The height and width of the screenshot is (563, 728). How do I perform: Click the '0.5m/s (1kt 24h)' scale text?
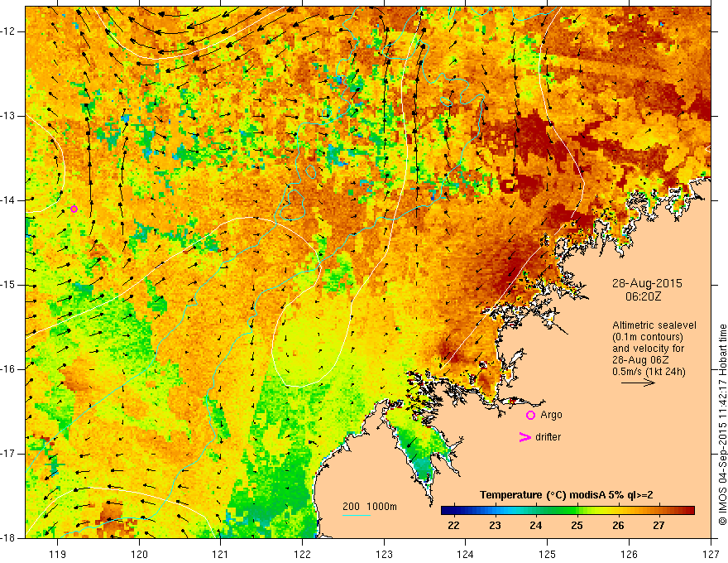tap(649, 372)
